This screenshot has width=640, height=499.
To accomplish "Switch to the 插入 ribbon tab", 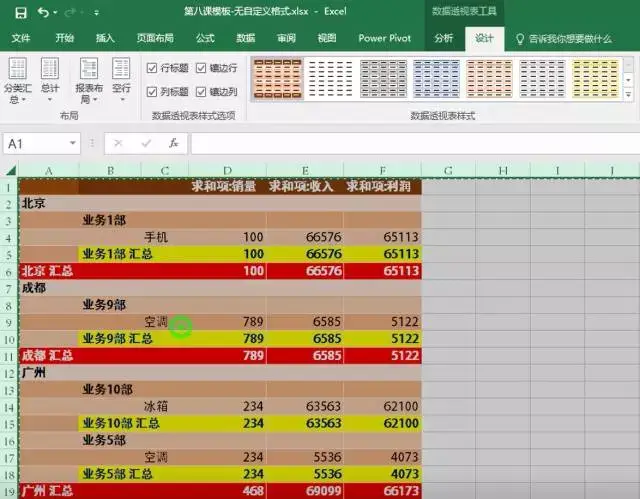I will tap(105, 38).
